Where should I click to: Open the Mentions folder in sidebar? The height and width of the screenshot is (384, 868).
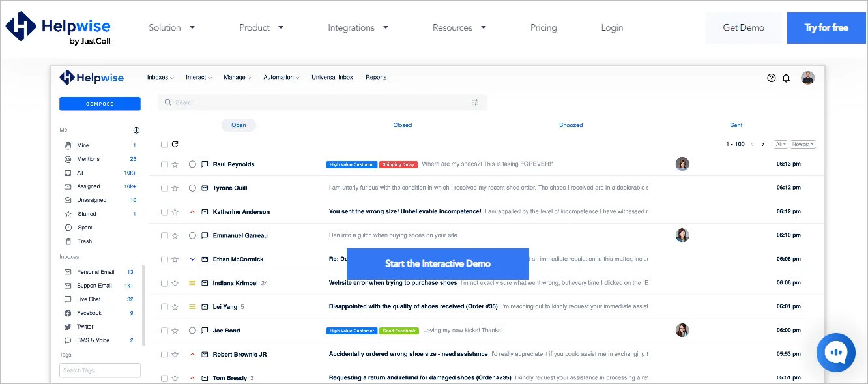click(88, 159)
